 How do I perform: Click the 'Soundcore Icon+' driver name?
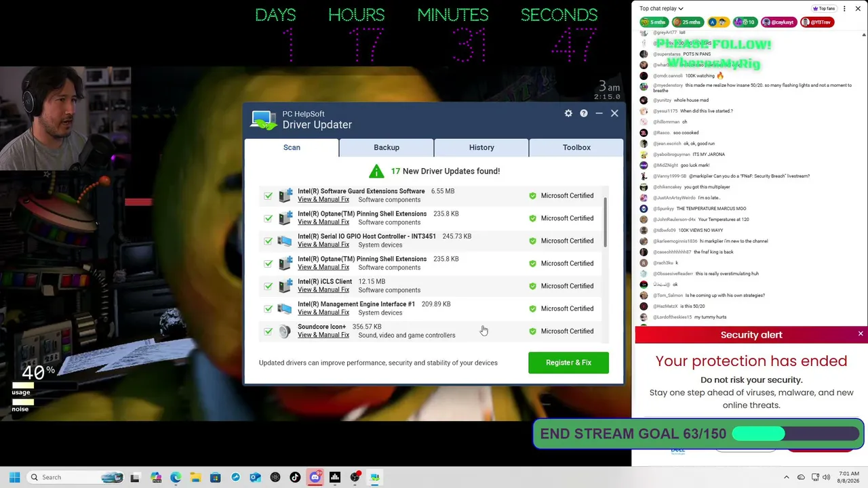pyautogui.click(x=321, y=327)
